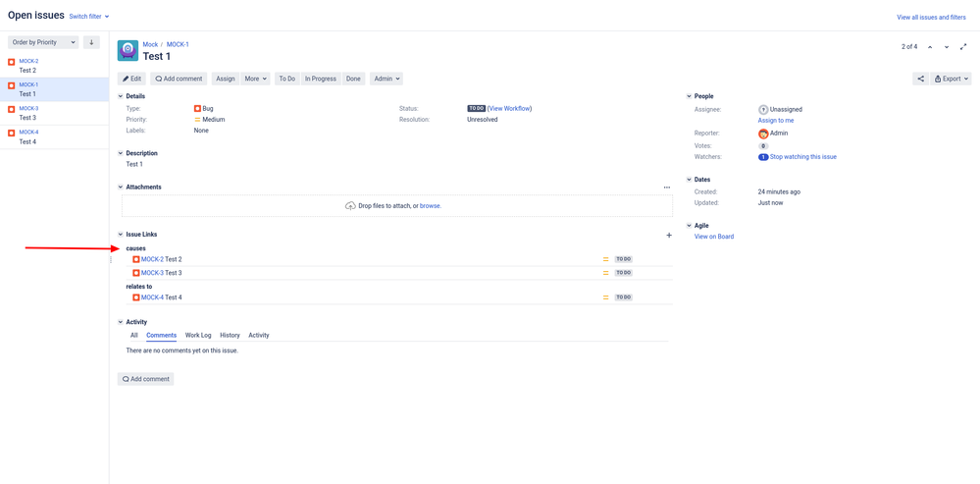Click the Unassigned assignee avatar
The height and width of the screenshot is (484, 980).
coord(763,109)
